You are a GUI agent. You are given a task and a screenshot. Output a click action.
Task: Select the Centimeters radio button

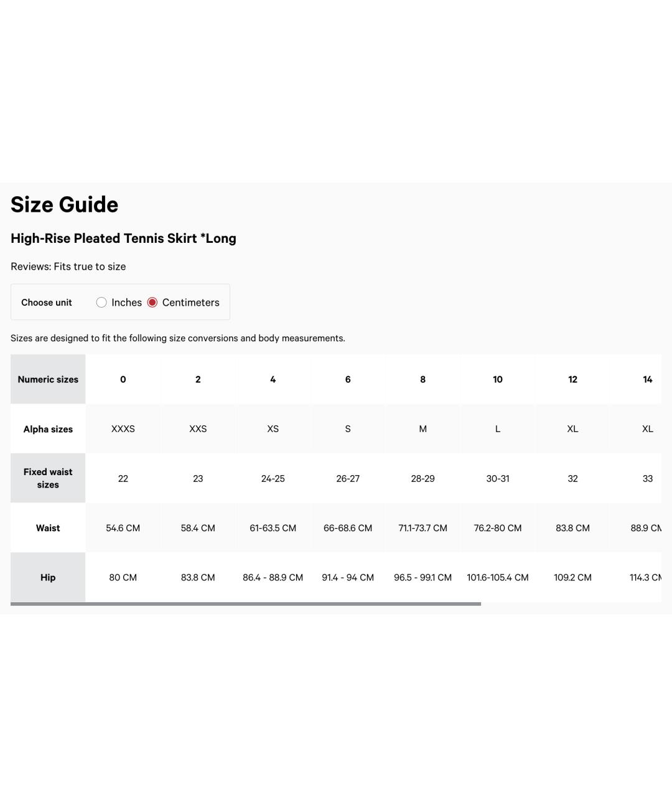click(152, 303)
